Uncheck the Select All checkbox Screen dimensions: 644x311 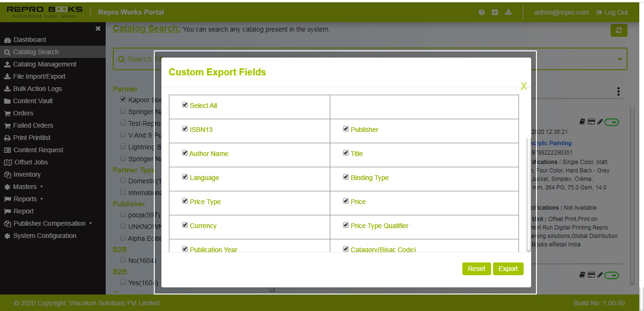tap(185, 105)
